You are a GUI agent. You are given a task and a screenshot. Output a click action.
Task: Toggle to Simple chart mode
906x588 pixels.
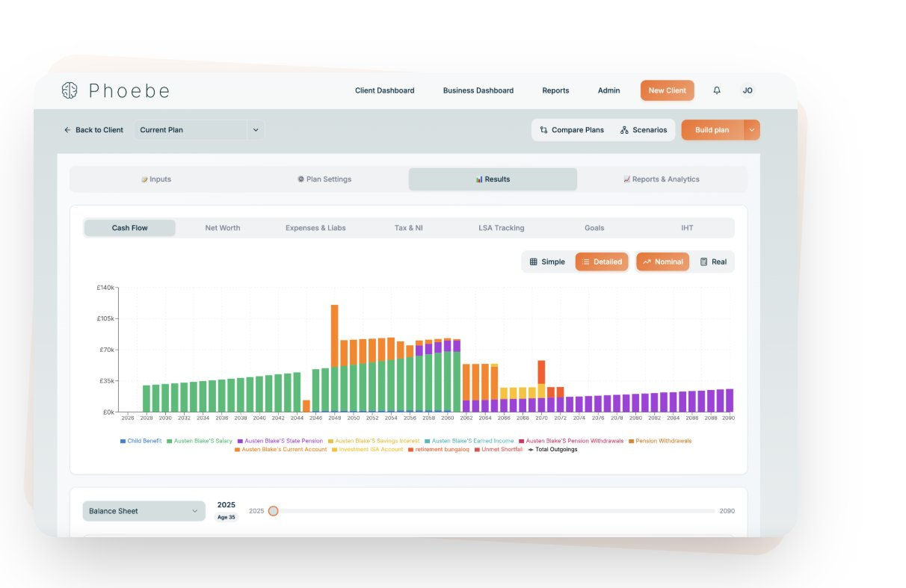click(x=546, y=261)
